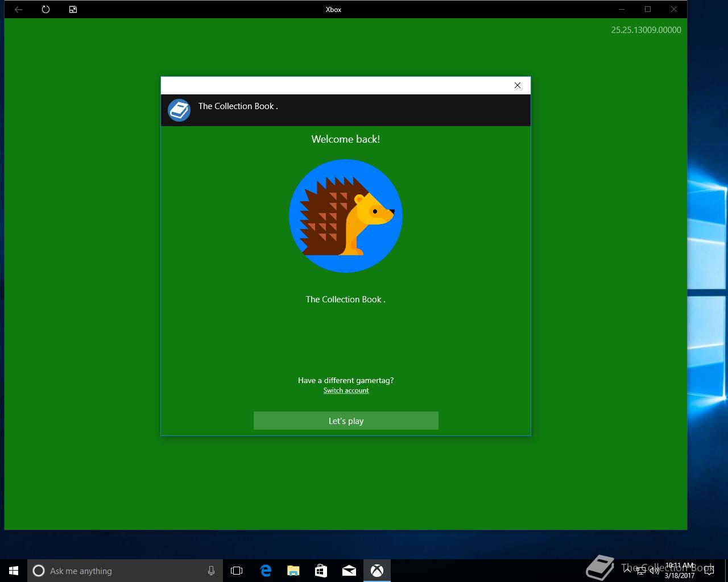Open the Windows Start menu
This screenshot has width=728, height=582.
tap(14, 571)
